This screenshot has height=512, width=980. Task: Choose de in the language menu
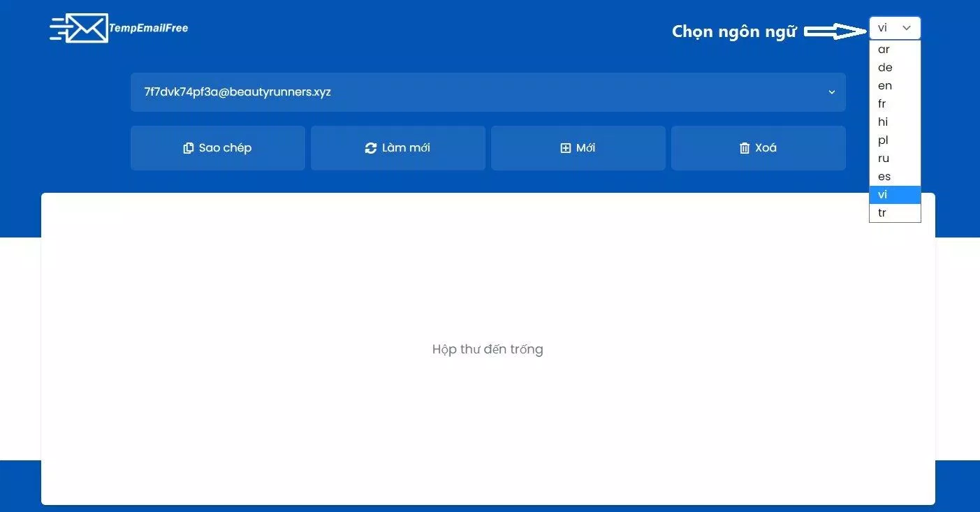pos(884,67)
